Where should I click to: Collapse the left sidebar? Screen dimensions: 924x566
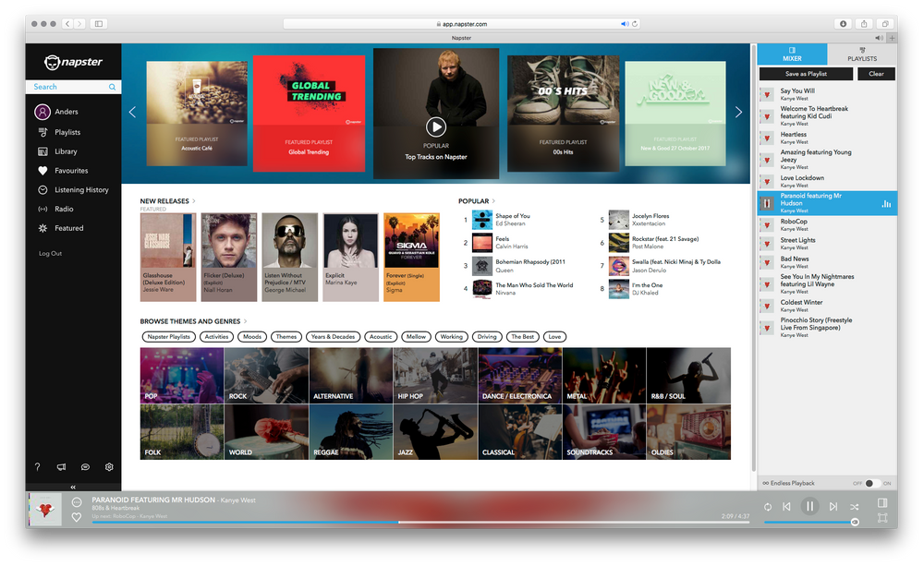[73, 488]
